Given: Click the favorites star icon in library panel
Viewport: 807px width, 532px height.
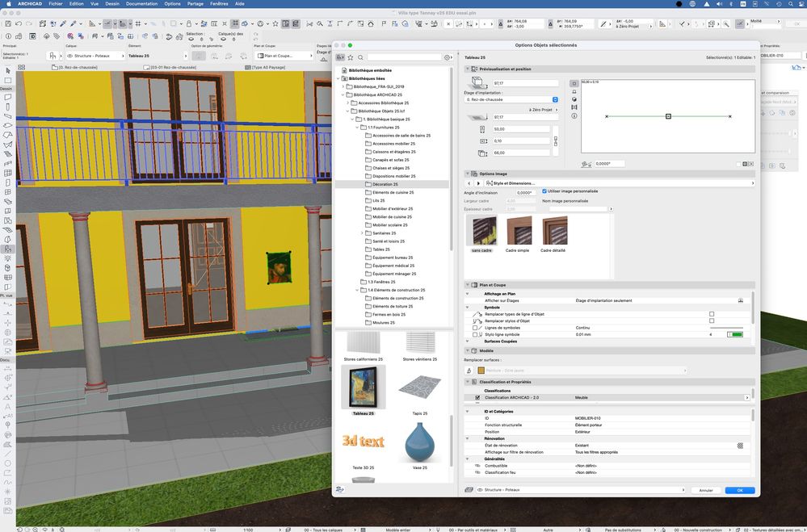Looking at the screenshot, I should click(351, 57).
